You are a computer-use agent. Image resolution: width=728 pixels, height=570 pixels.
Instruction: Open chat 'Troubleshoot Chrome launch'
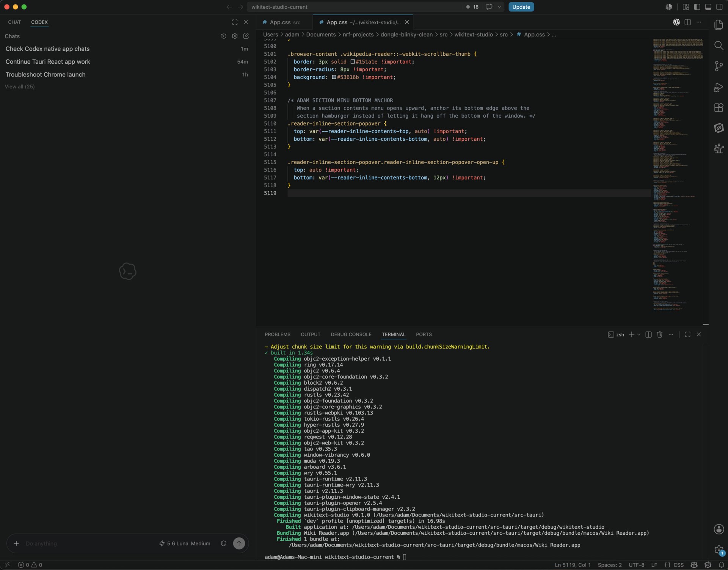(127, 75)
